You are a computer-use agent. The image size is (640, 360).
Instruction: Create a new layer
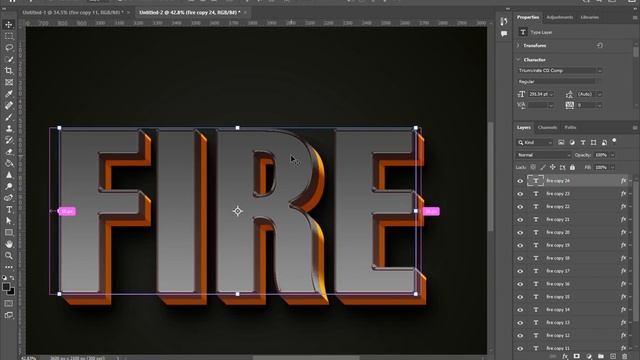click(x=613, y=356)
